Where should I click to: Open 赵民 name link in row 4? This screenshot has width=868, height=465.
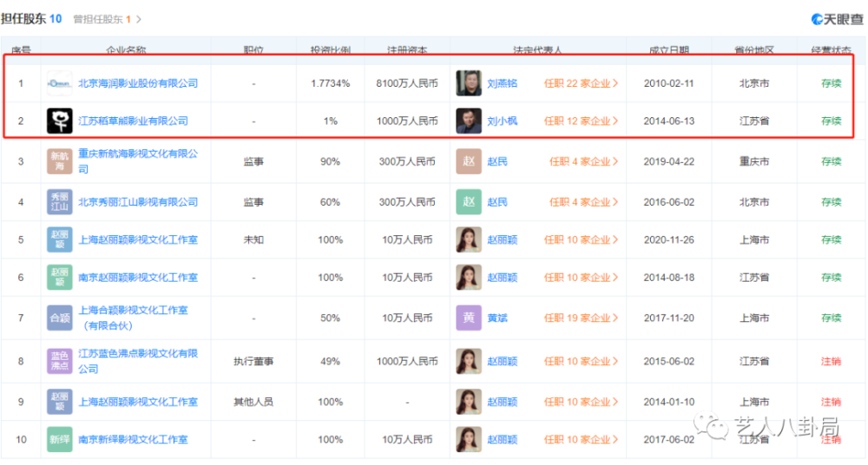coord(497,202)
